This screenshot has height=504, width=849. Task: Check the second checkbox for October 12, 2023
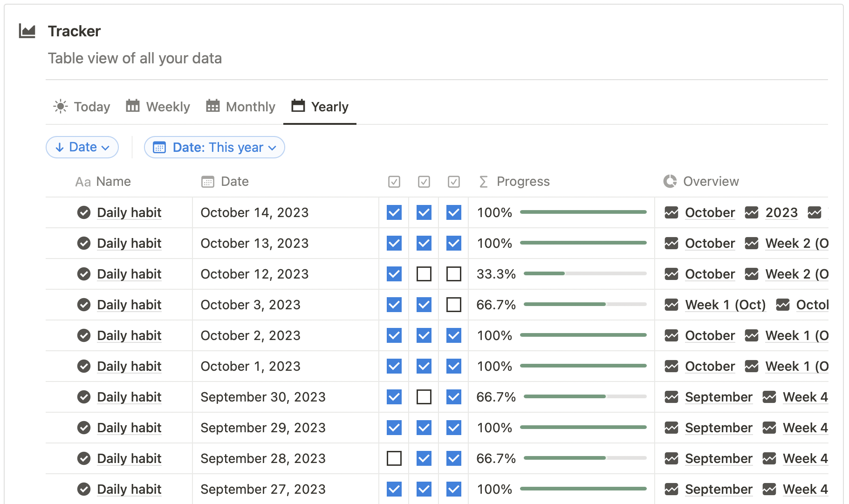424,274
